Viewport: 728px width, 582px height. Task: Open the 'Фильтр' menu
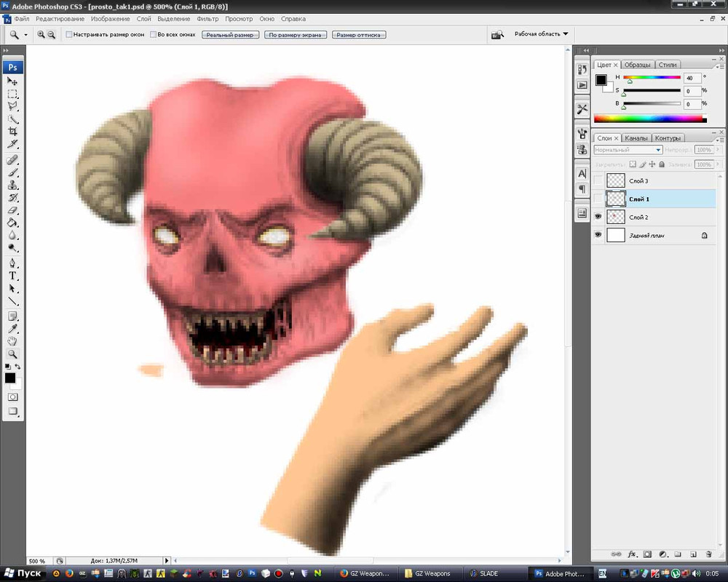207,19
